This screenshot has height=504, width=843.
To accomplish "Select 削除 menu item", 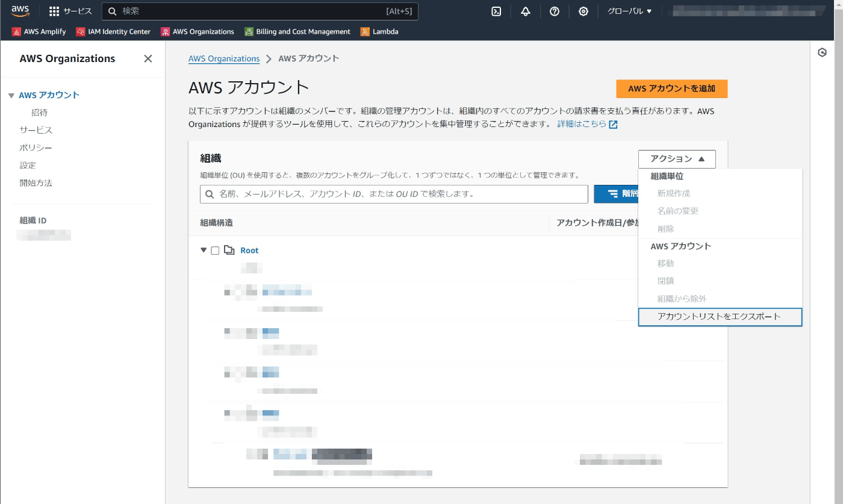I will tap(665, 229).
